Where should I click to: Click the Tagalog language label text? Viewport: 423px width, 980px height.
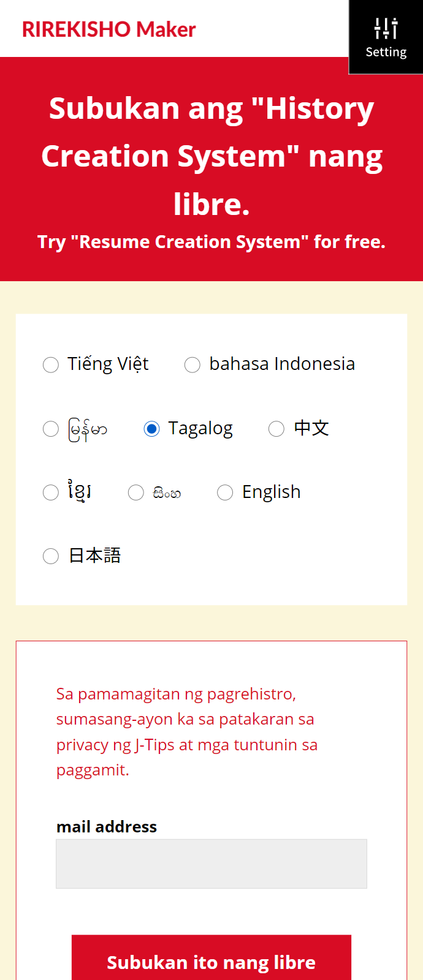(200, 429)
